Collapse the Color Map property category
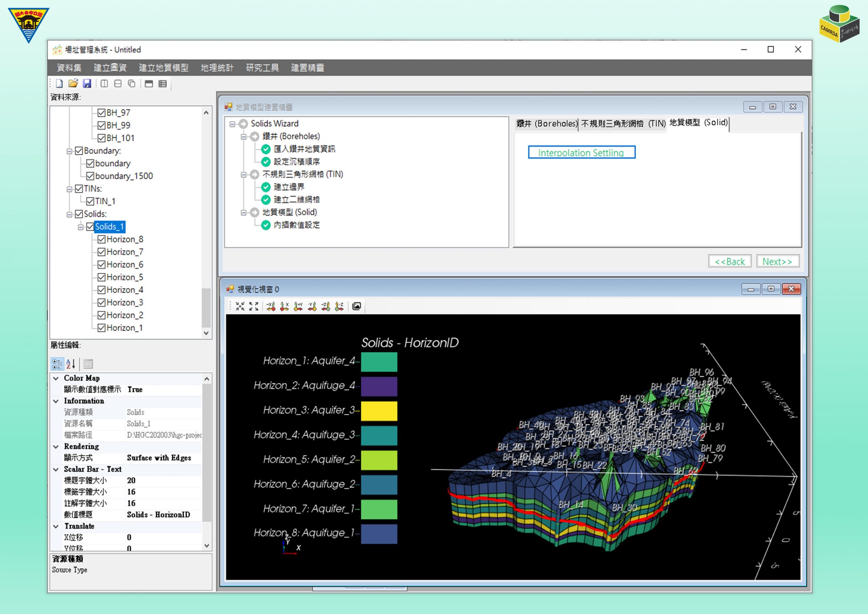Screen dimensions: 868x614 56,378
